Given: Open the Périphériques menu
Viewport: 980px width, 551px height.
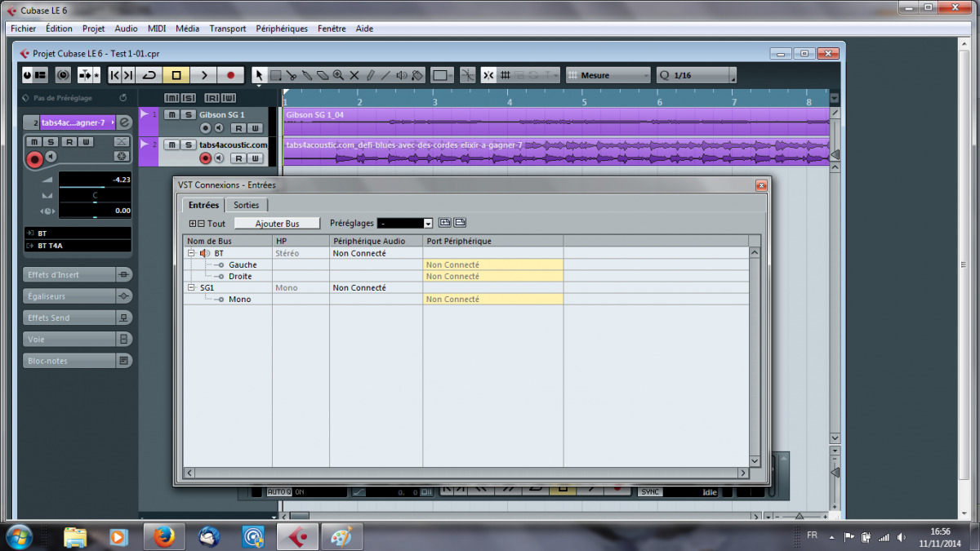Looking at the screenshot, I should pos(282,29).
